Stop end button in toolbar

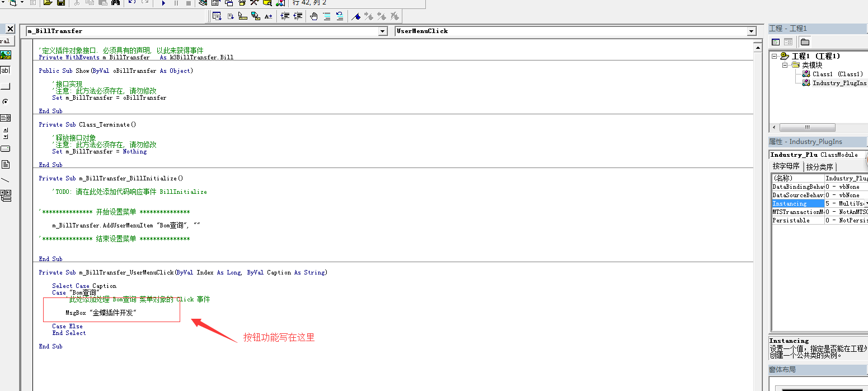tap(188, 2)
